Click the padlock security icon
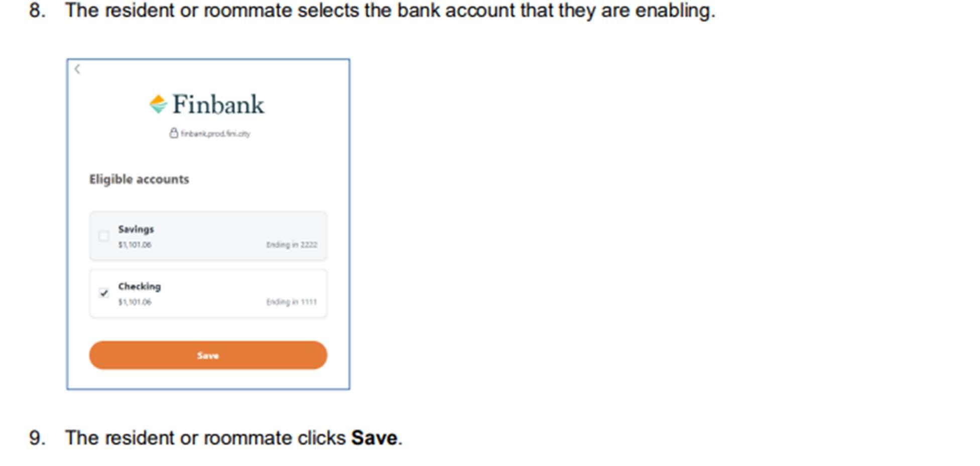Image resolution: width=980 pixels, height=466 pixels. [x=174, y=133]
